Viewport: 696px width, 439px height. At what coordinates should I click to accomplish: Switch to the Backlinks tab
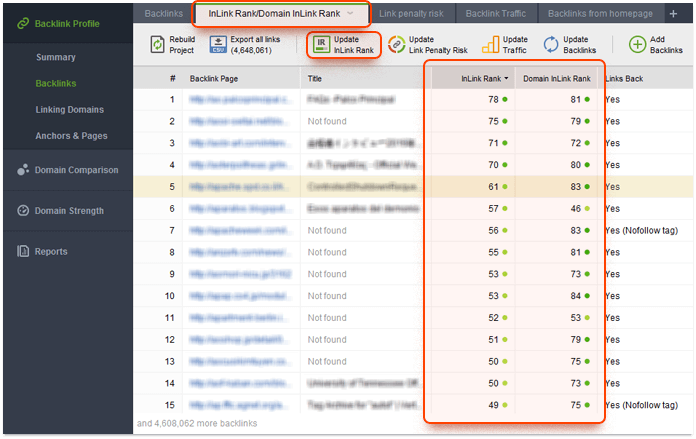click(163, 14)
